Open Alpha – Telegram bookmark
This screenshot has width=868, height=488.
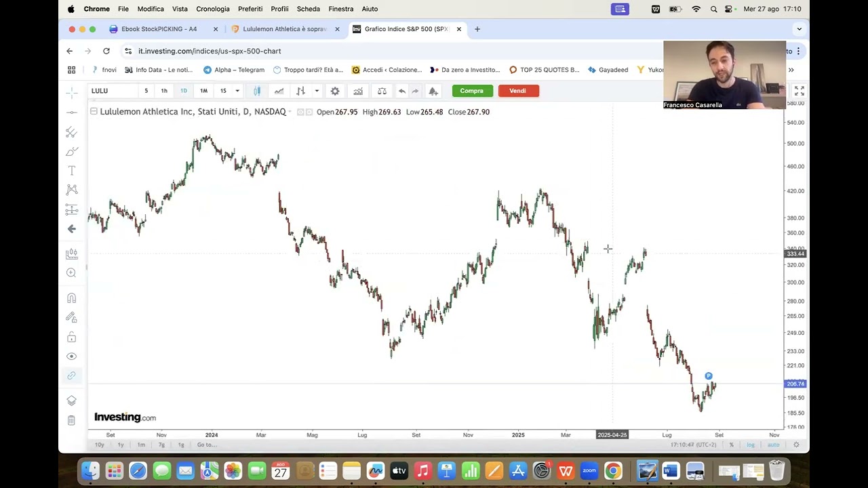[x=234, y=70]
